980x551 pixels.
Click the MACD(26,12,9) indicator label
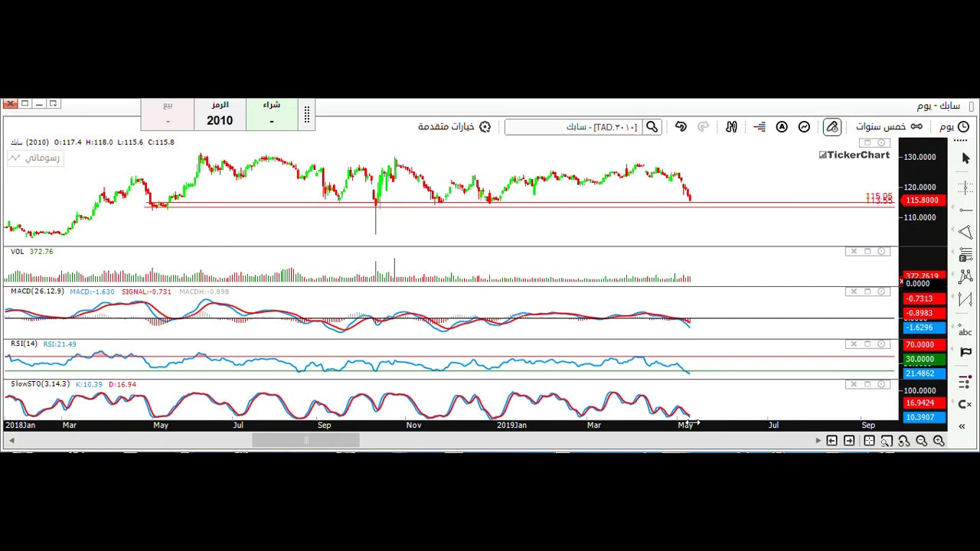[38, 292]
